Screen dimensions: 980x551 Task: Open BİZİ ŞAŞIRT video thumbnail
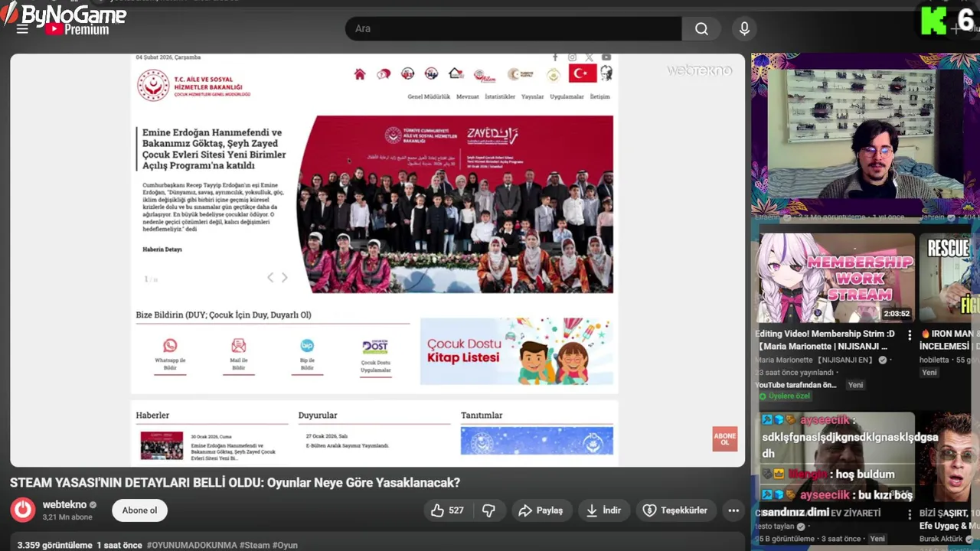point(949,457)
